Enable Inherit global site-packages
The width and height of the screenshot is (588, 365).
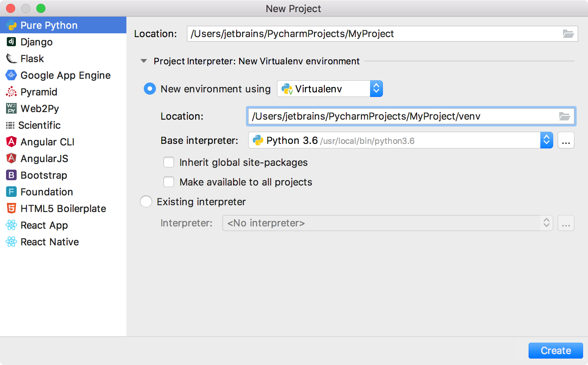pyautogui.click(x=169, y=162)
